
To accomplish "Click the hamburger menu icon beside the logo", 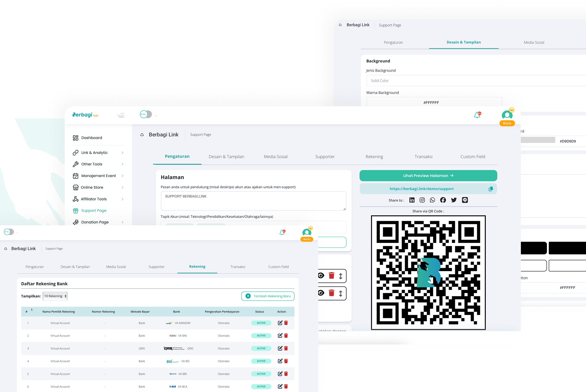I will (121, 115).
